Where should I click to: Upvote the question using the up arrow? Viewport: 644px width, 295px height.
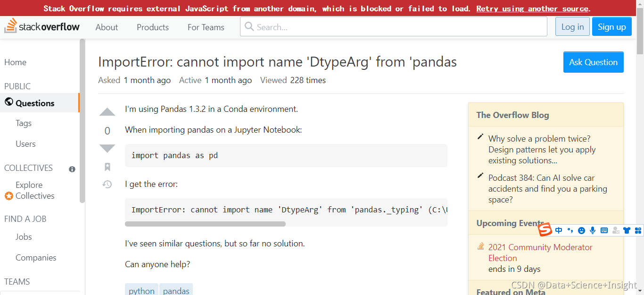coord(107,112)
